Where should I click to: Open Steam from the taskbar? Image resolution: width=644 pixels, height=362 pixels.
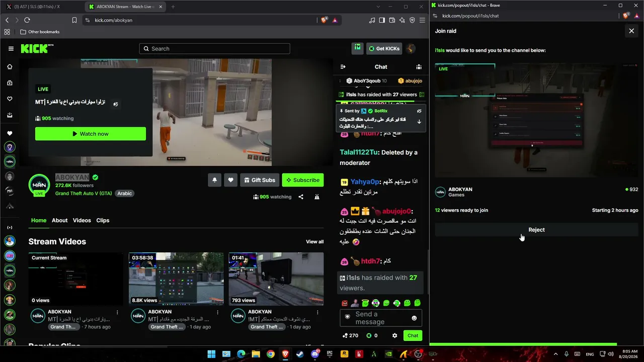[x=300, y=354]
